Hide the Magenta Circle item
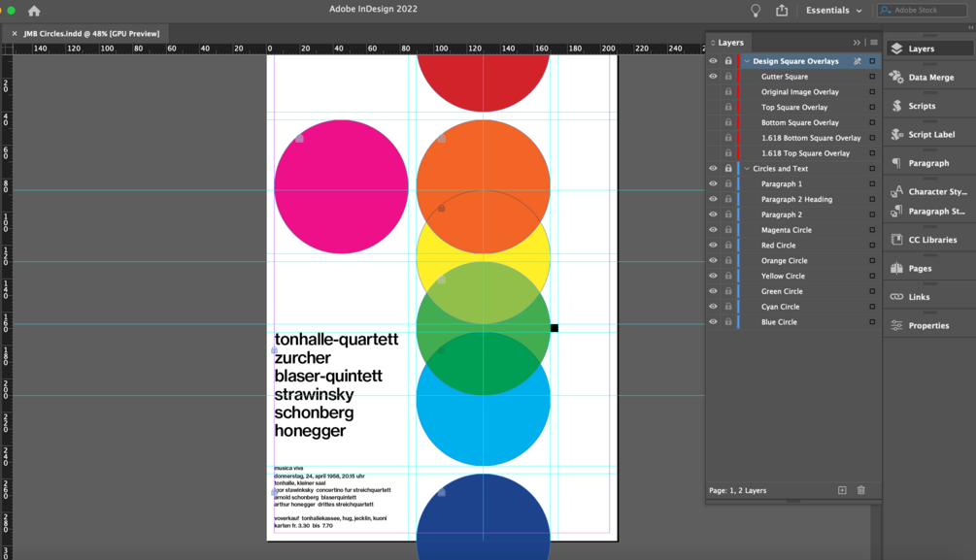This screenshot has height=560, width=976. tap(714, 230)
